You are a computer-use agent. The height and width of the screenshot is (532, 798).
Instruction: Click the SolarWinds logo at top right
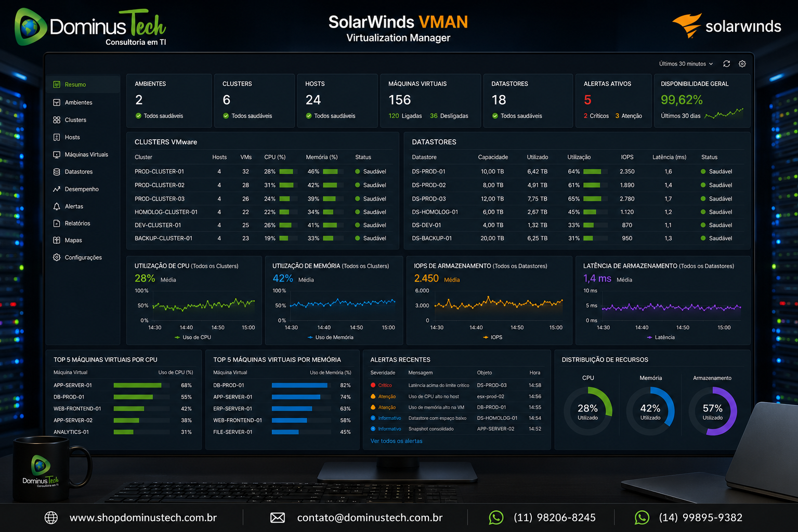[727, 26]
